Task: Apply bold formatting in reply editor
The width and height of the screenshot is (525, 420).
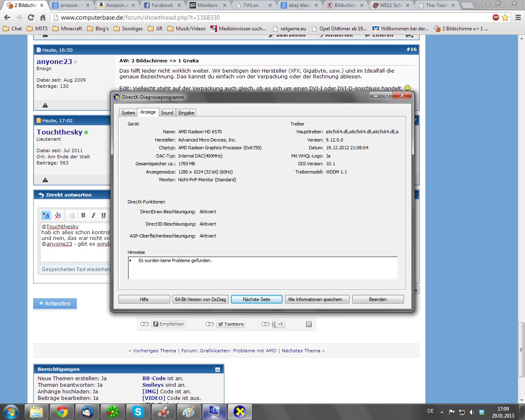Action: [x=83, y=215]
